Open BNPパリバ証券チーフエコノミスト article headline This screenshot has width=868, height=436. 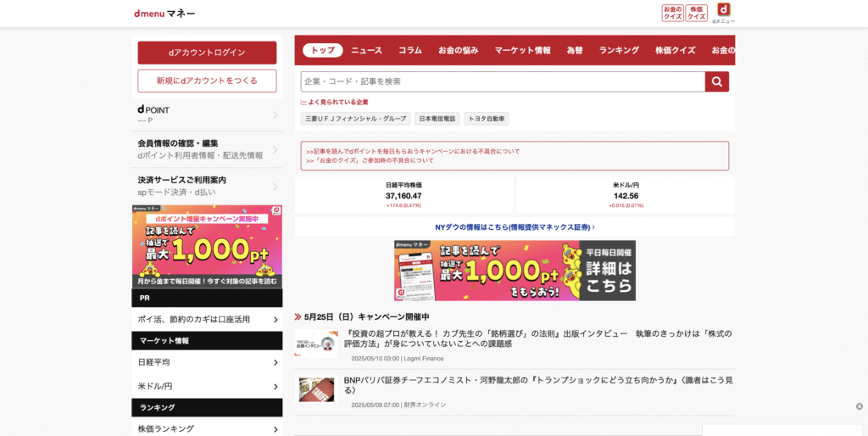(538, 385)
